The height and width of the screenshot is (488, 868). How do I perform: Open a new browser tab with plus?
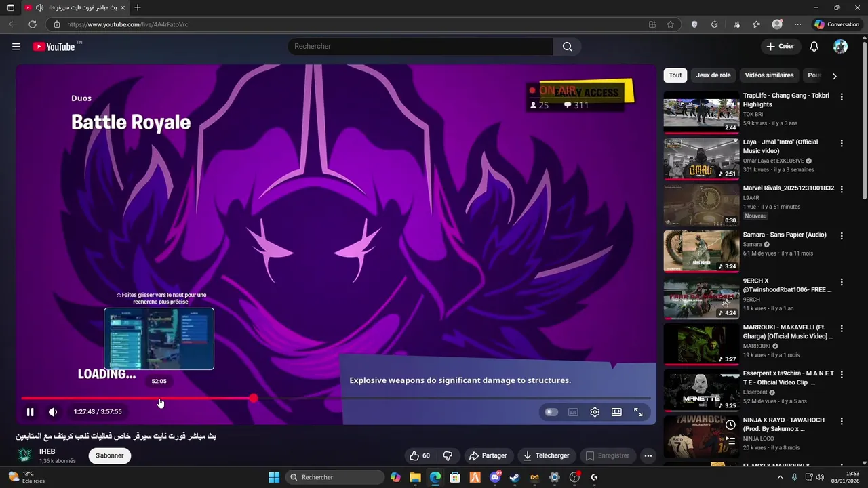point(138,7)
